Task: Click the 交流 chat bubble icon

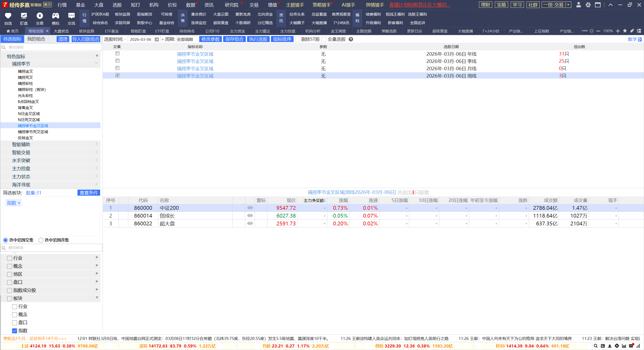Action: (71, 16)
